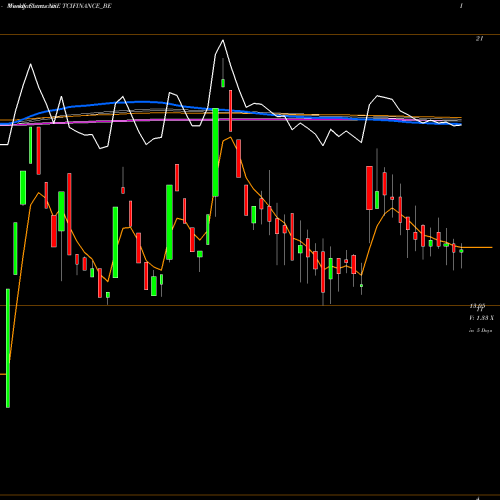Image resolution: width=500 pixels, height=500 pixels.
Task: Click the last small green candle at the right end
Action: tap(461, 251)
